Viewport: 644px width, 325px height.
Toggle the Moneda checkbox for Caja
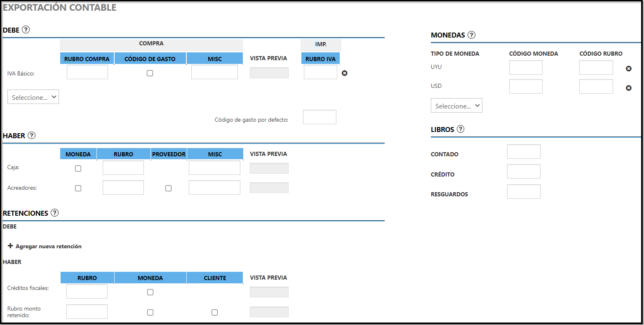click(x=78, y=168)
